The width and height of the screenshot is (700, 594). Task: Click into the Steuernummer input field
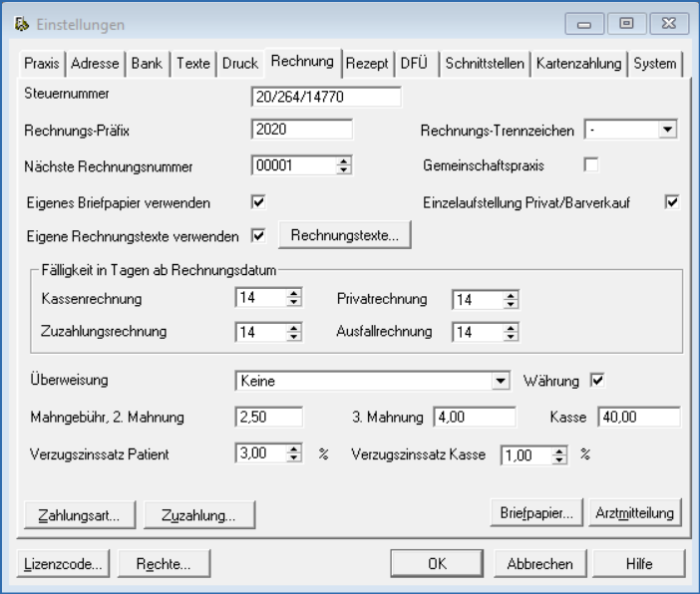(326, 98)
